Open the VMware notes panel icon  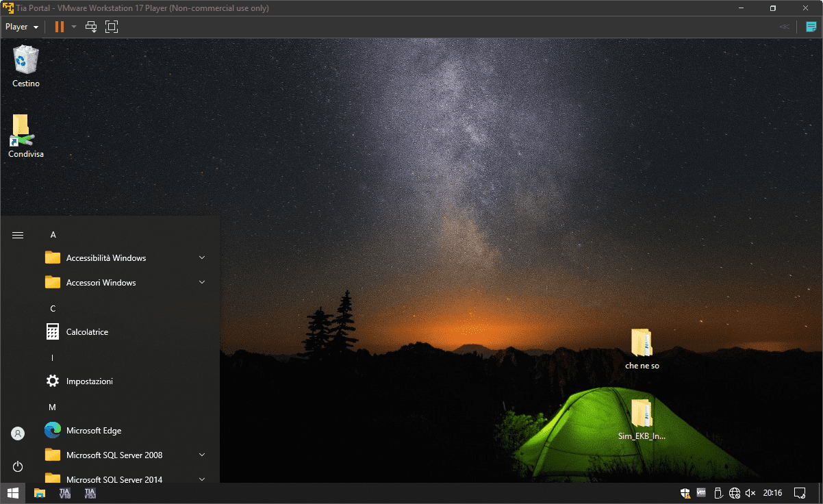point(811,27)
